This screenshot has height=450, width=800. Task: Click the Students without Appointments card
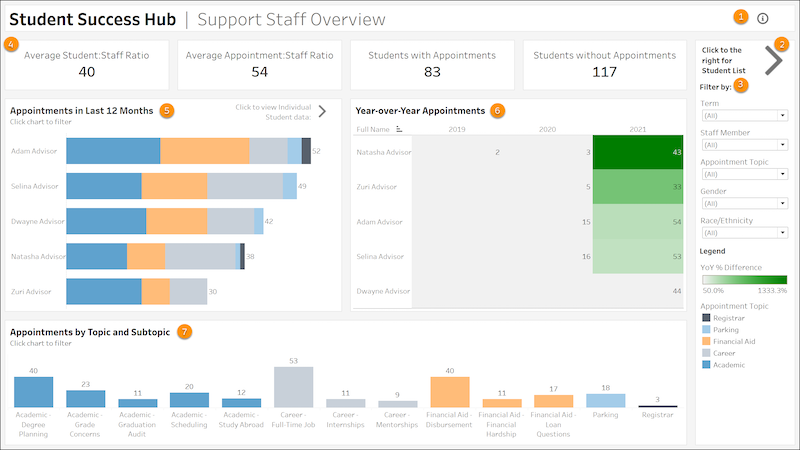(604, 64)
